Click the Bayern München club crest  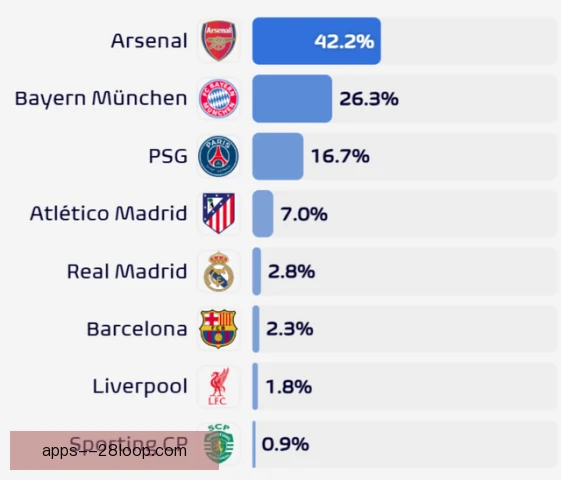click(219, 98)
